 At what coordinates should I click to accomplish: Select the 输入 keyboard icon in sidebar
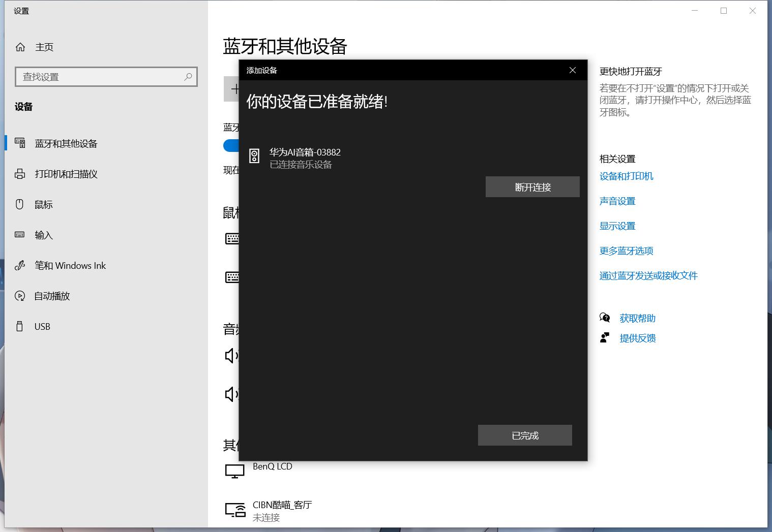[20, 235]
